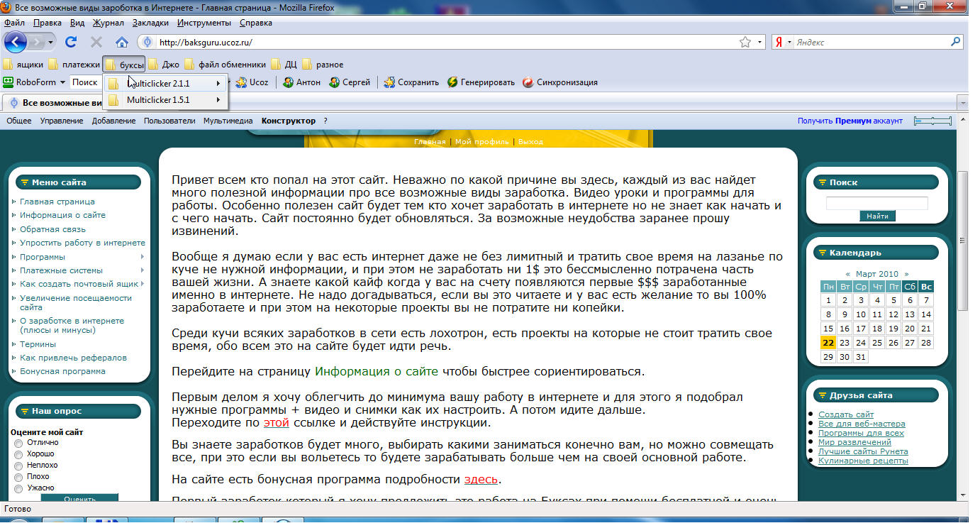Open the Инструменты menu
This screenshot has width=980, height=528.
pos(205,23)
